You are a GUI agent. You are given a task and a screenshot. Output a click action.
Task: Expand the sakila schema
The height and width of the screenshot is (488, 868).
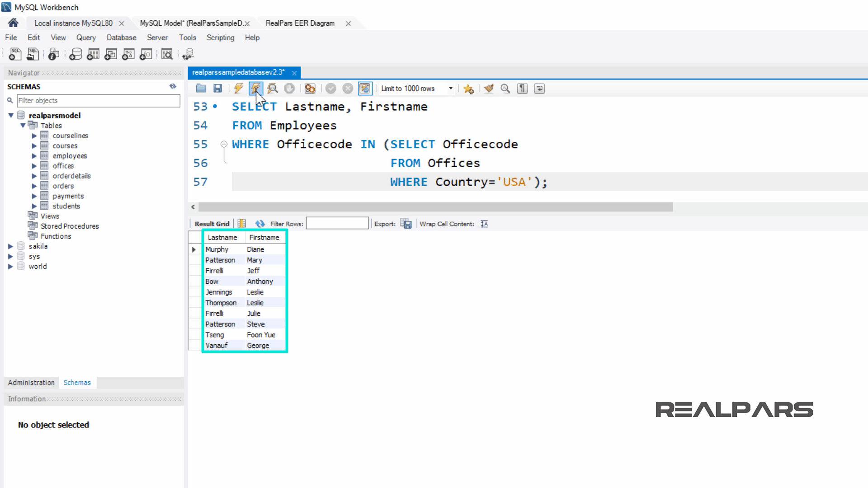(11, 246)
